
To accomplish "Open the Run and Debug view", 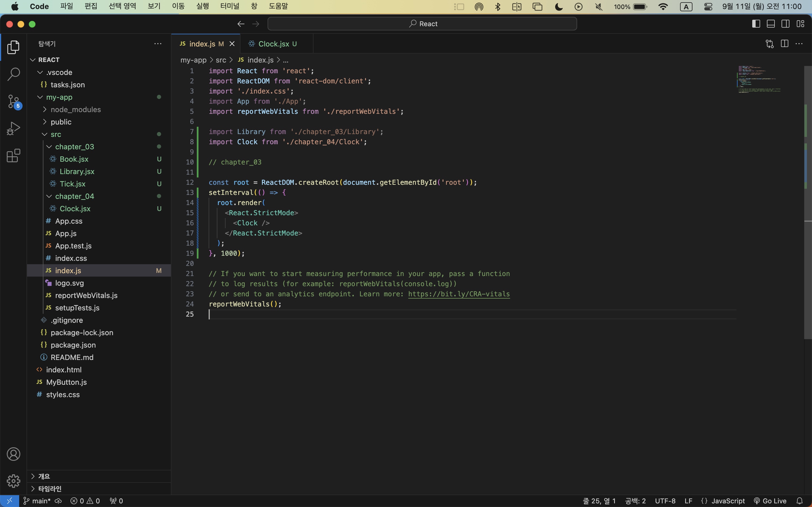I will pos(14,128).
